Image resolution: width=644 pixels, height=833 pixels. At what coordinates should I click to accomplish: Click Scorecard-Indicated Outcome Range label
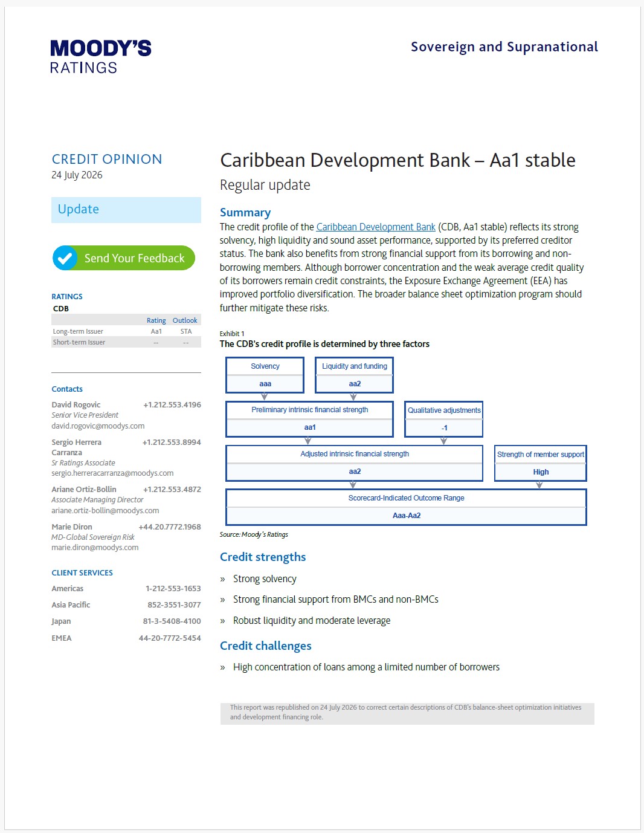click(406, 498)
